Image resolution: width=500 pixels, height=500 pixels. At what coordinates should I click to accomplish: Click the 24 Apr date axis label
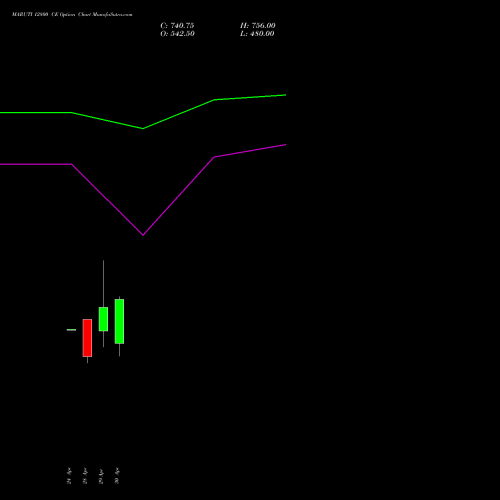(69, 476)
